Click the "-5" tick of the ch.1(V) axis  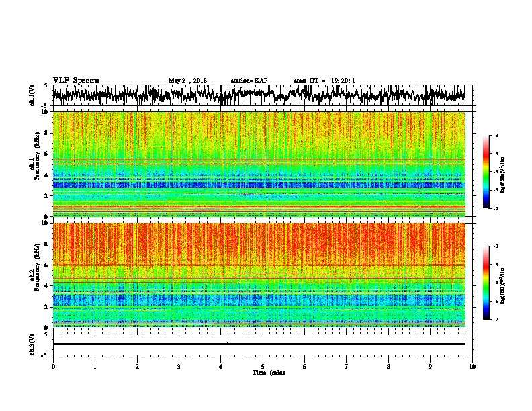pyautogui.click(x=45, y=105)
